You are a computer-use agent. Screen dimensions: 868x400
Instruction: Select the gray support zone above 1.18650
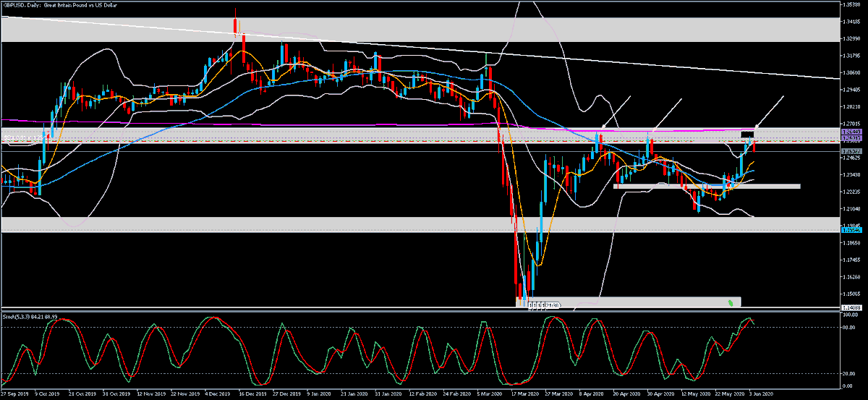point(420,224)
